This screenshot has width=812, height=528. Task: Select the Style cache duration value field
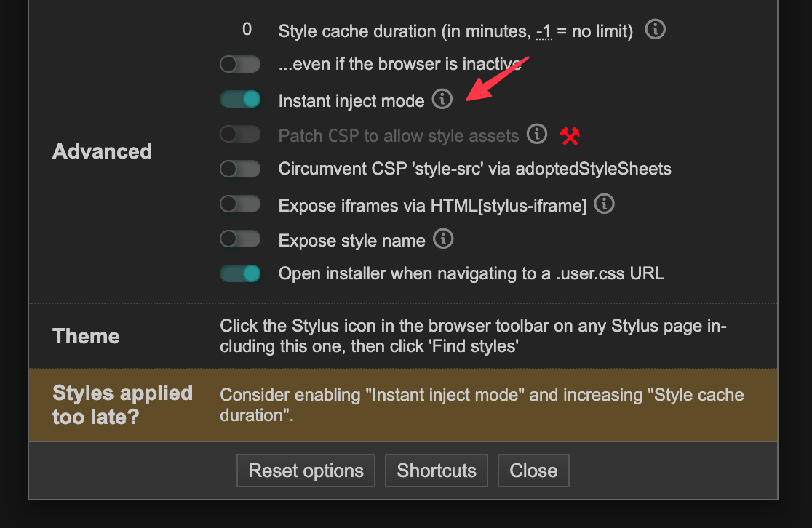tap(246, 30)
